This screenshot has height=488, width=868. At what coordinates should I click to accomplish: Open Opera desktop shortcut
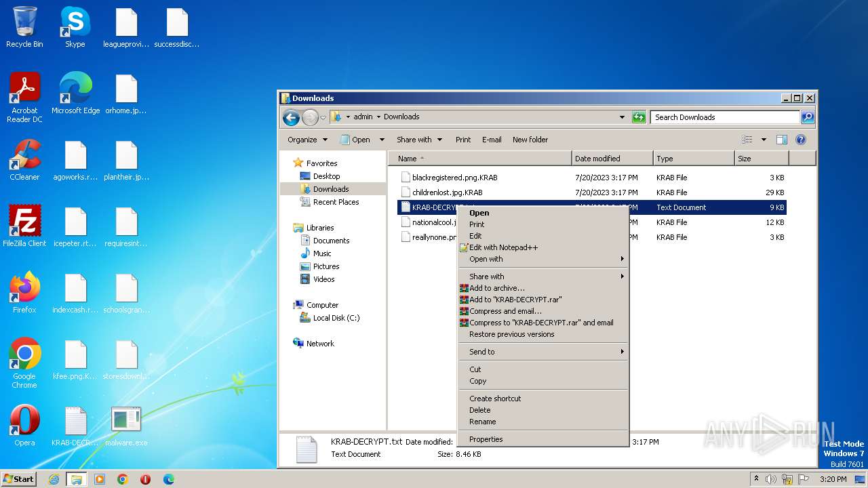tap(24, 426)
